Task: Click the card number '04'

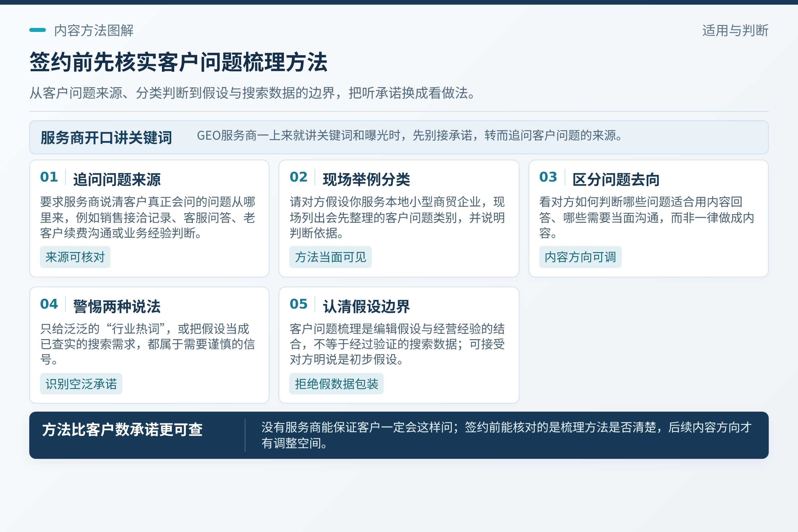Action: point(49,304)
